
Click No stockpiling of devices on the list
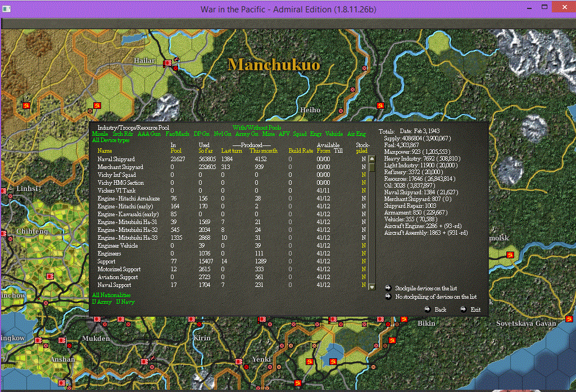pyautogui.click(x=436, y=297)
